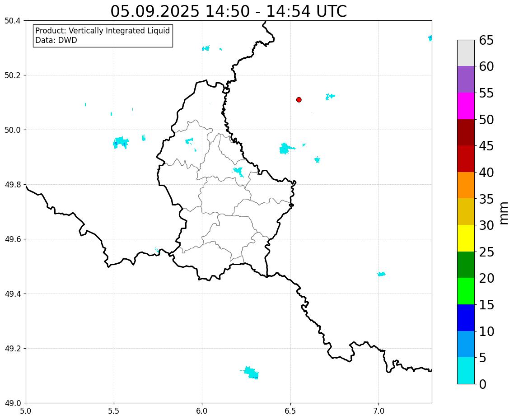Click the y-axis label 50.0
The height and width of the screenshot is (420, 514).
point(13,130)
